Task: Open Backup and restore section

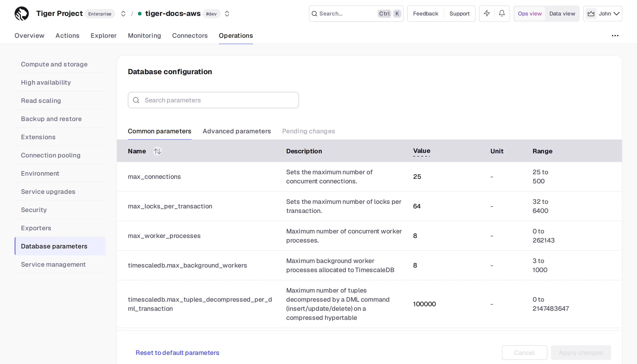Action: 60,119
